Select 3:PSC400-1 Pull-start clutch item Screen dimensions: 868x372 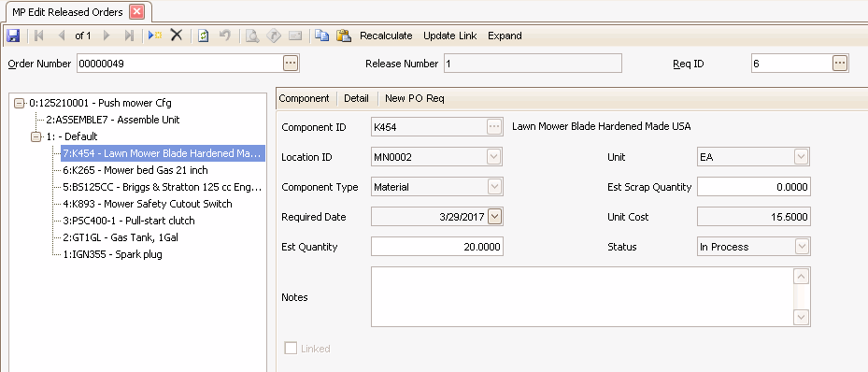pos(128,221)
